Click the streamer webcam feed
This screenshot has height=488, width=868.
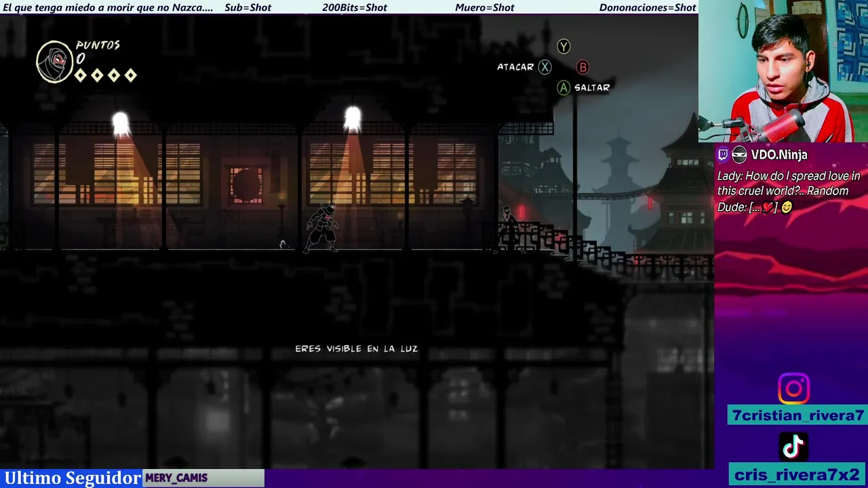tap(783, 71)
